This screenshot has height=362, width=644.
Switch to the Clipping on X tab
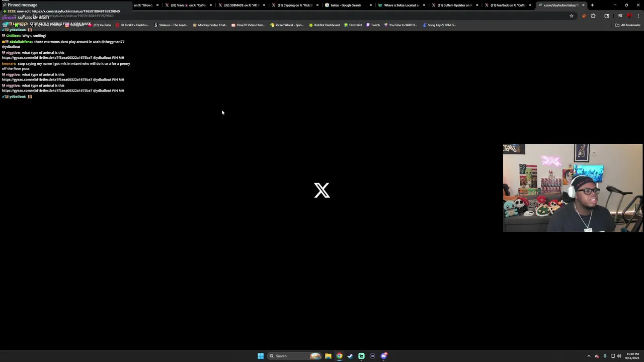[x=294, y=5]
